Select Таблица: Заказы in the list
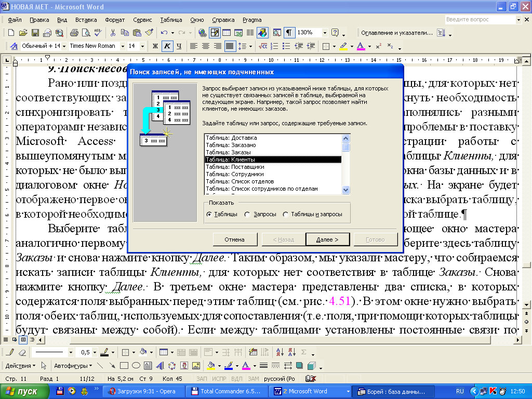The height and width of the screenshot is (399, 532). (273, 152)
